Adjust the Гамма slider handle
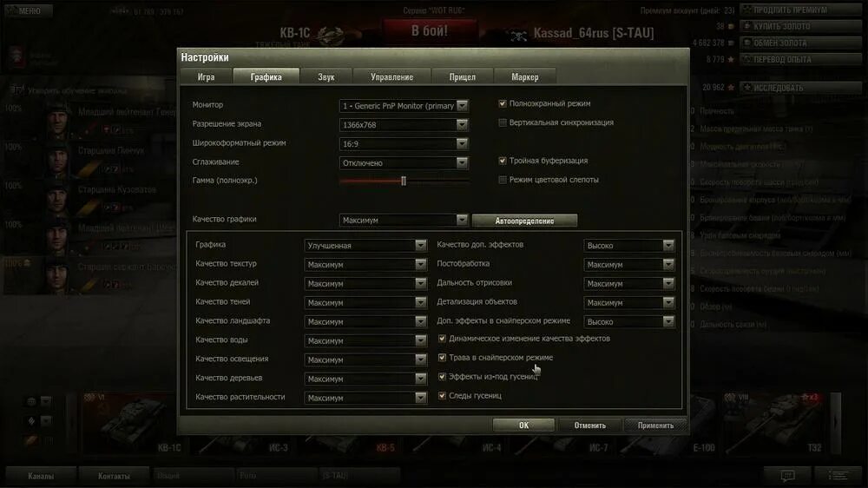Screen dimensions: 868x488 tap(404, 181)
